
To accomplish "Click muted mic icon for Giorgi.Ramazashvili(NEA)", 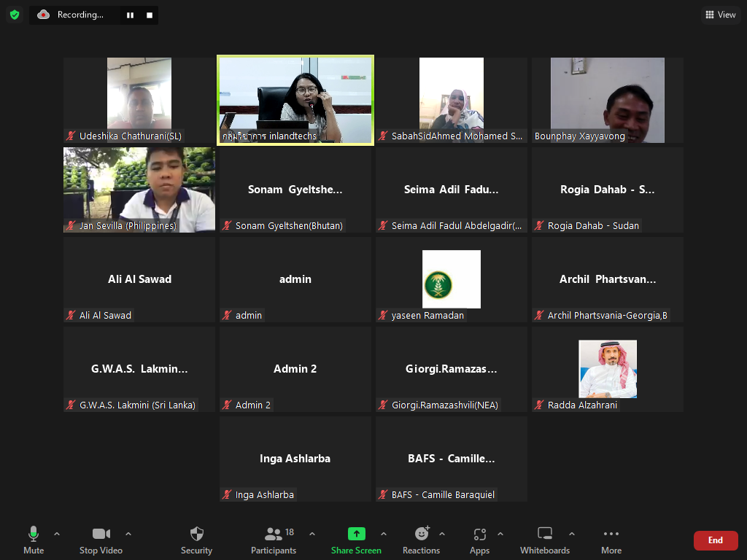I will point(383,405).
